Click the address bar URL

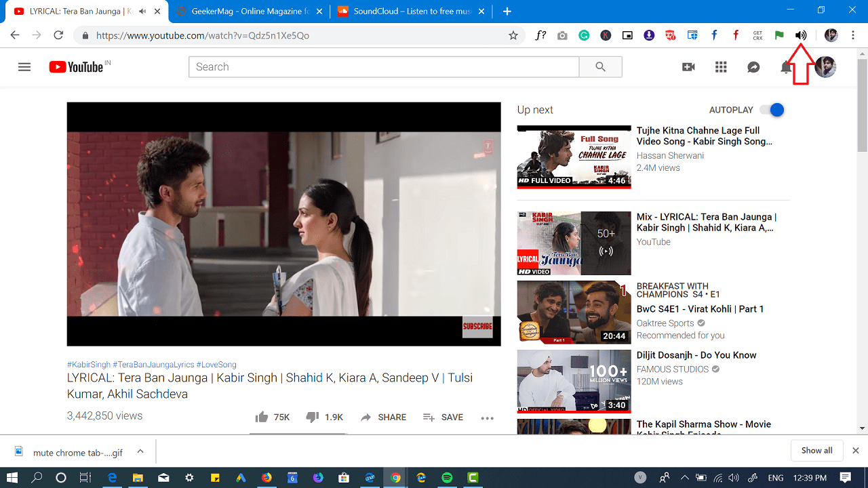click(202, 35)
